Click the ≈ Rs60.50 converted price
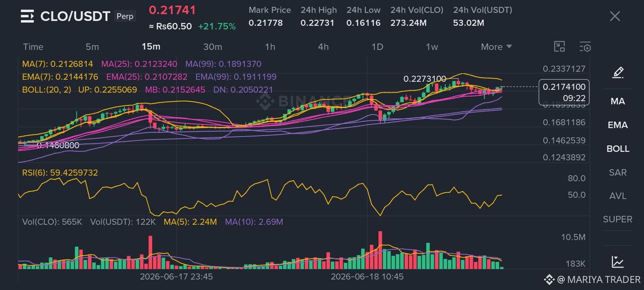This screenshot has width=644, height=290. click(x=170, y=27)
